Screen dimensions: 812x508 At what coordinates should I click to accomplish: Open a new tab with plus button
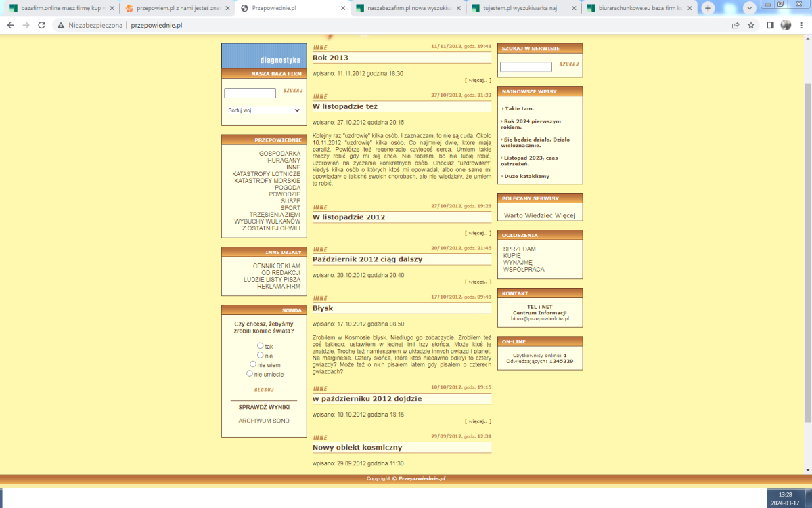point(708,8)
